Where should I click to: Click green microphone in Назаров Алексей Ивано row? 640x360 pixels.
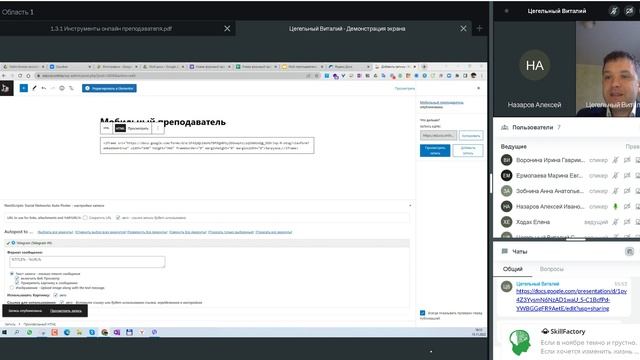coord(615,207)
